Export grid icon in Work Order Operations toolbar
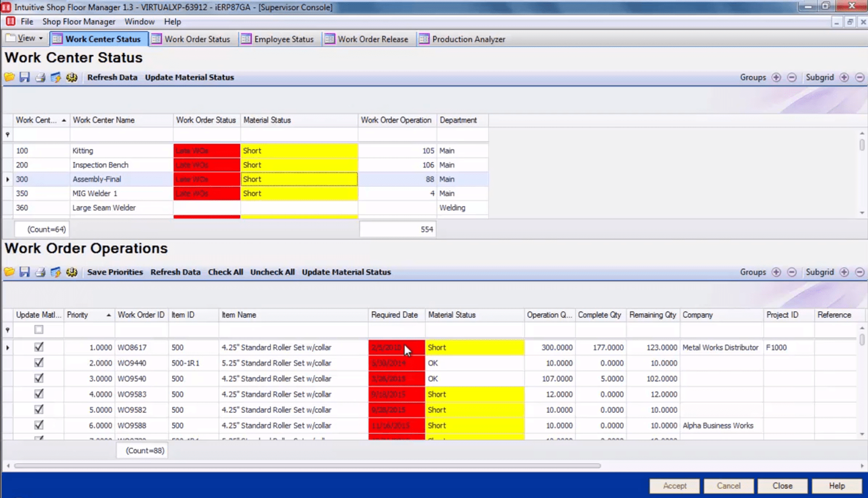 click(56, 272)
